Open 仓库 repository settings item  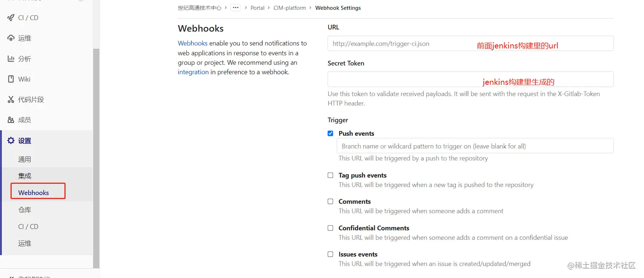pyautogui.click(x=25, y=210)
